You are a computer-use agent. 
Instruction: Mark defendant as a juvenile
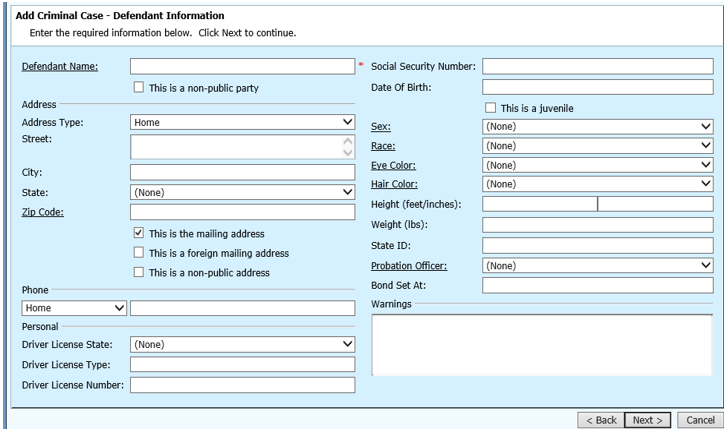coord(490,108)
